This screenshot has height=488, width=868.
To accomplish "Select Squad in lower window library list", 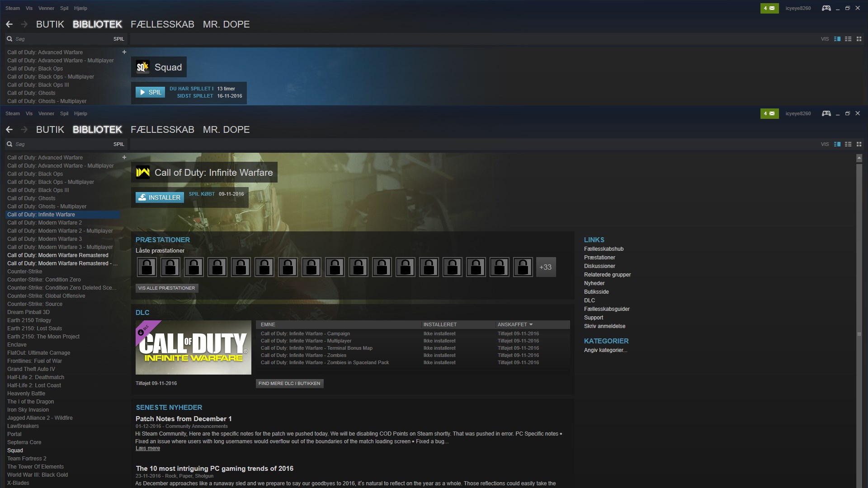I will 15,450.
